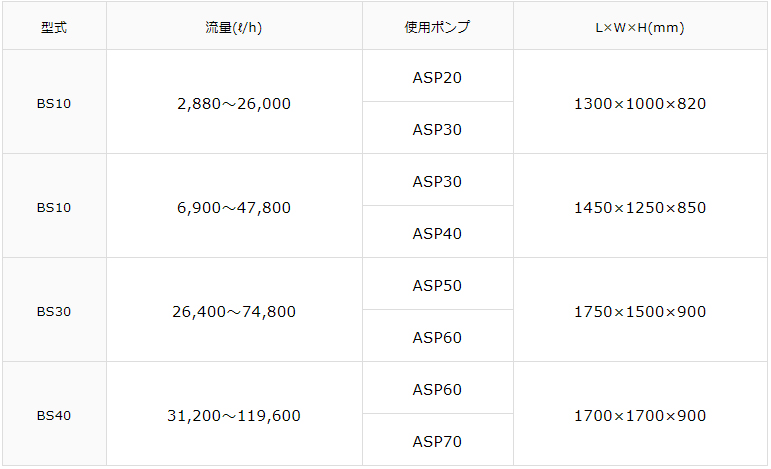Click the ASP60 cell in the BS40 row

coord(437,390)
